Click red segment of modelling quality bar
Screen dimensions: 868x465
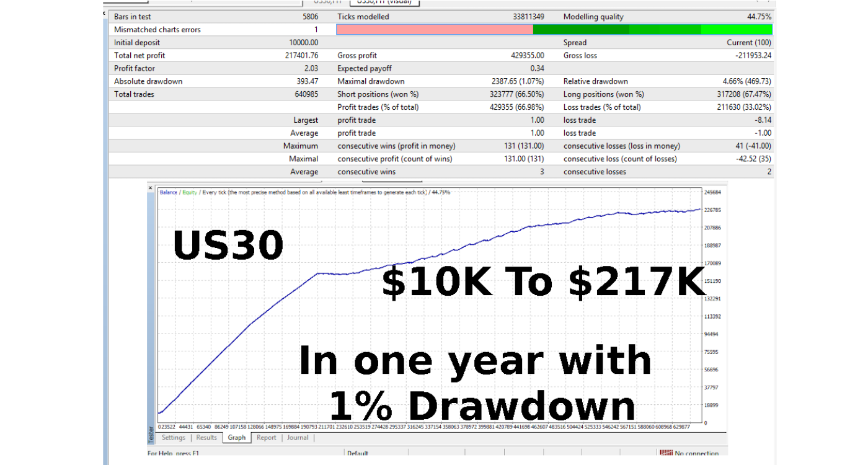pyautogui.click(x=434, y=30)
